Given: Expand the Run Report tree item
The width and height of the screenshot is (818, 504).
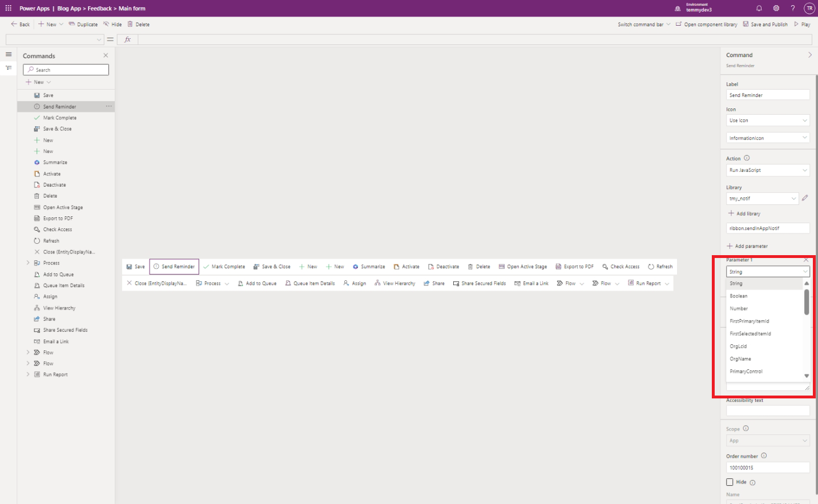Looking at the screenshot, I should 28,374.
